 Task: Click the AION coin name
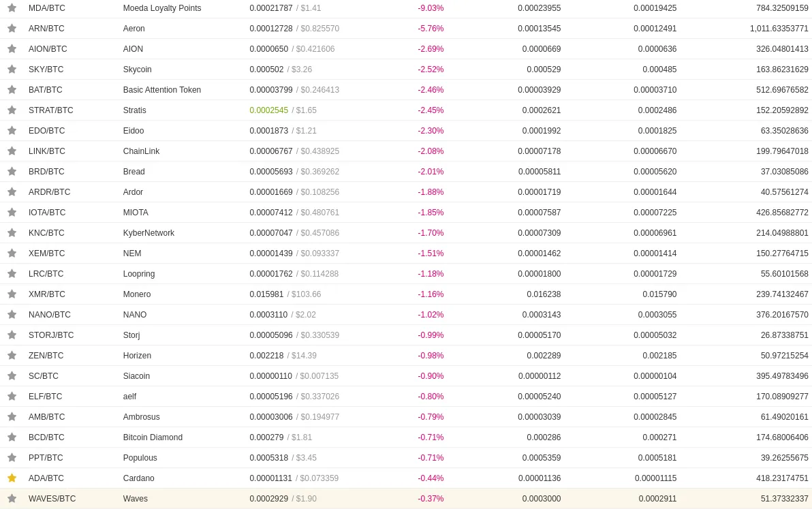click(133, 48)
